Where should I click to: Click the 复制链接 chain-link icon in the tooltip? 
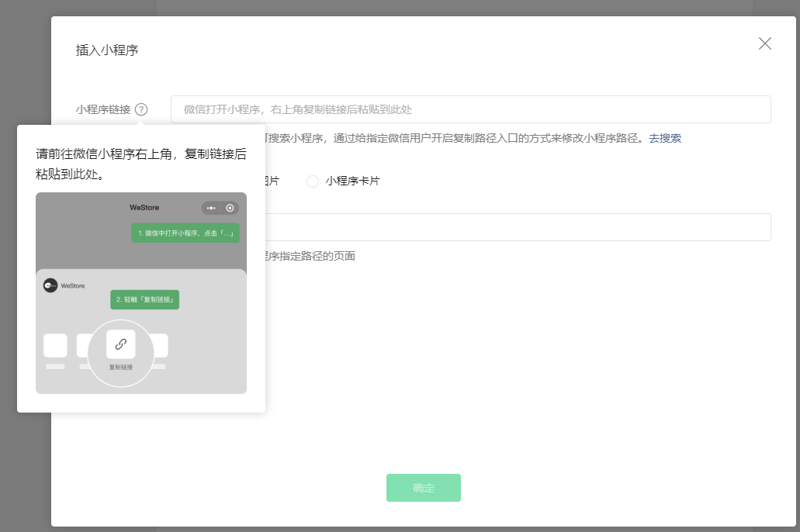pyautogui.click(x=121, y=344)
